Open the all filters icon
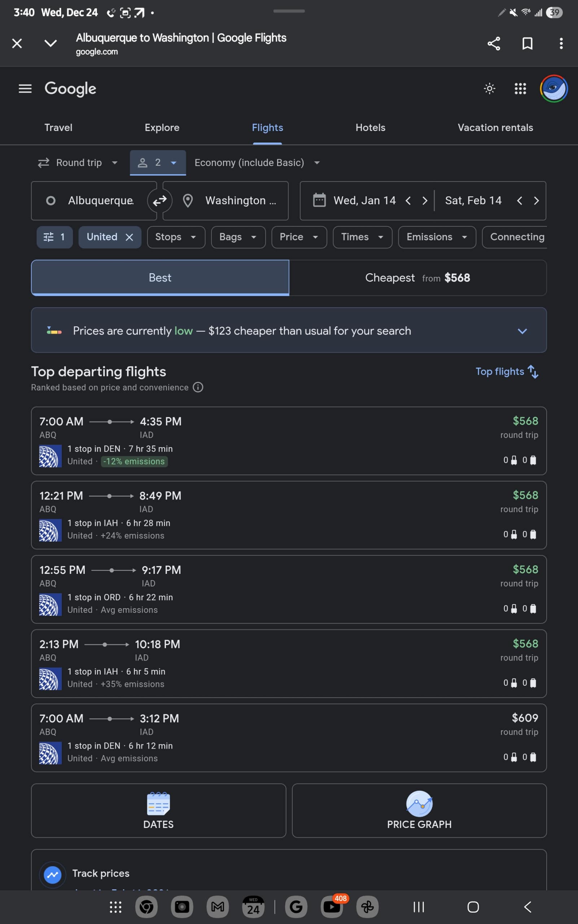578x924 pixels. [x=54, y=237]
